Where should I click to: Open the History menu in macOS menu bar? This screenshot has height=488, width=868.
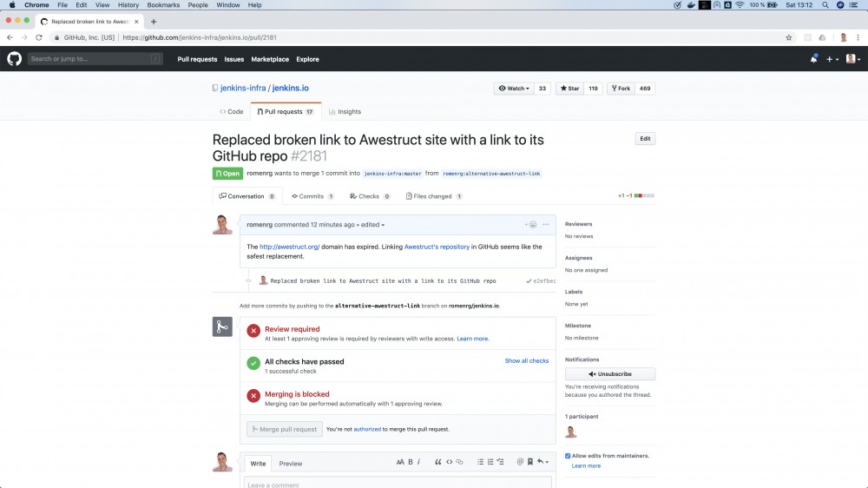(x=128, y=5)
